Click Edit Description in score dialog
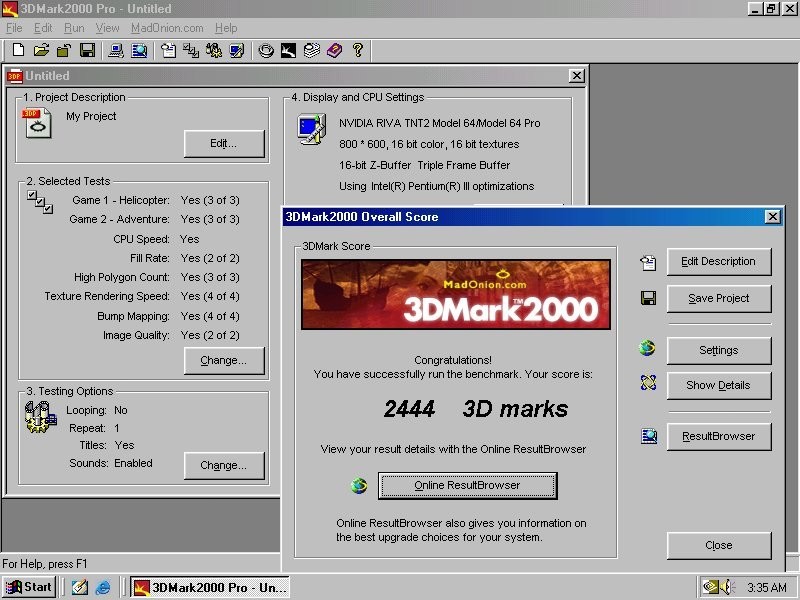800x600 pixels. (718, 261)
